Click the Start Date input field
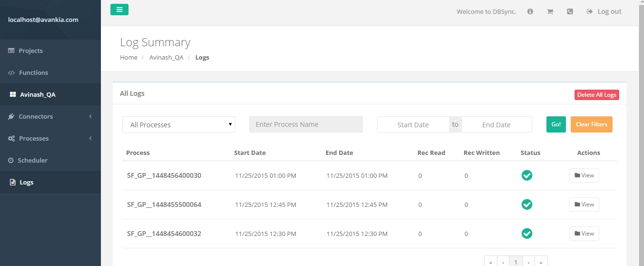 (x=413, y=124)
